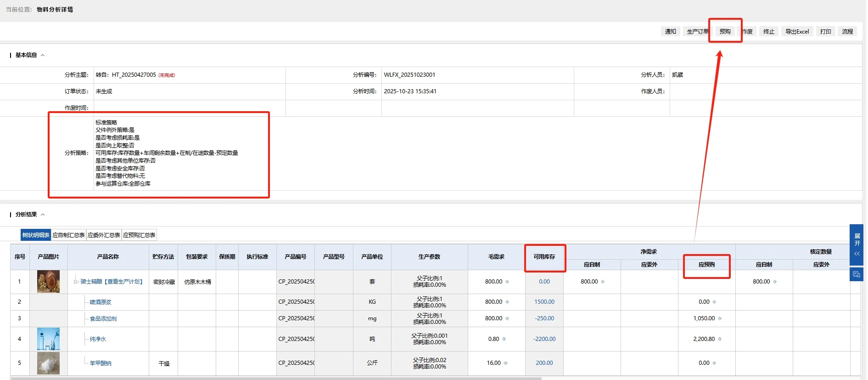Expand the right side panel with 展开
This screenshot has height=380, width=868.
click(x=857, y=245)
